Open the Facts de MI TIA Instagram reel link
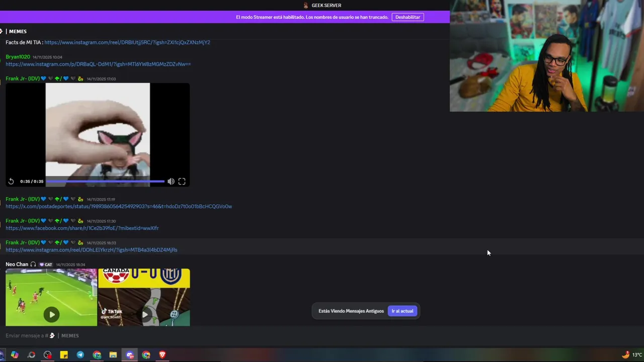Image resolution: width=644 pixels, height=362 pixels. 127,42
